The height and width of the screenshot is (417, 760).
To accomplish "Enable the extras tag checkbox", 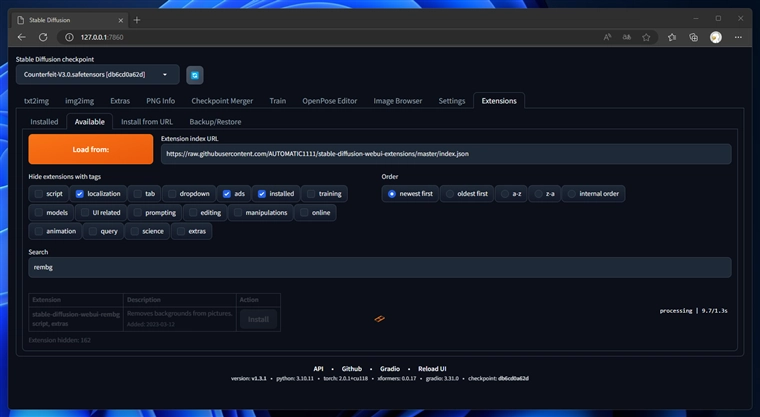I will click(180, 231).
